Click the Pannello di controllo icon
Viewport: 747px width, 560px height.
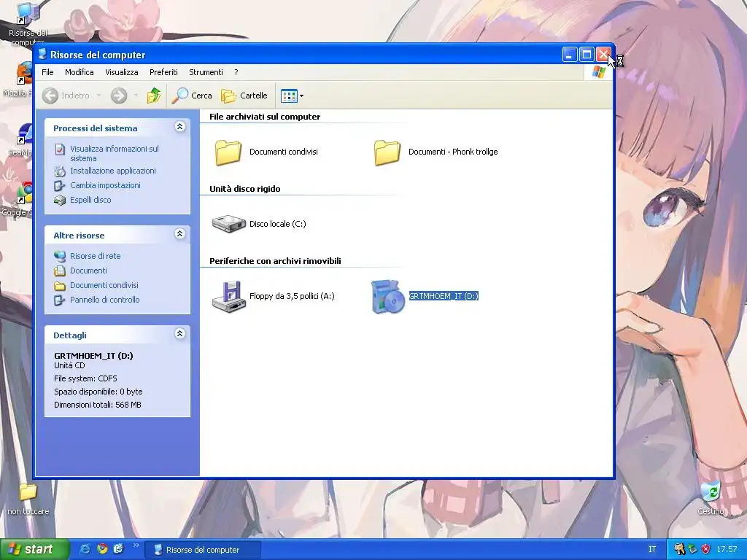tap(60, 300)
